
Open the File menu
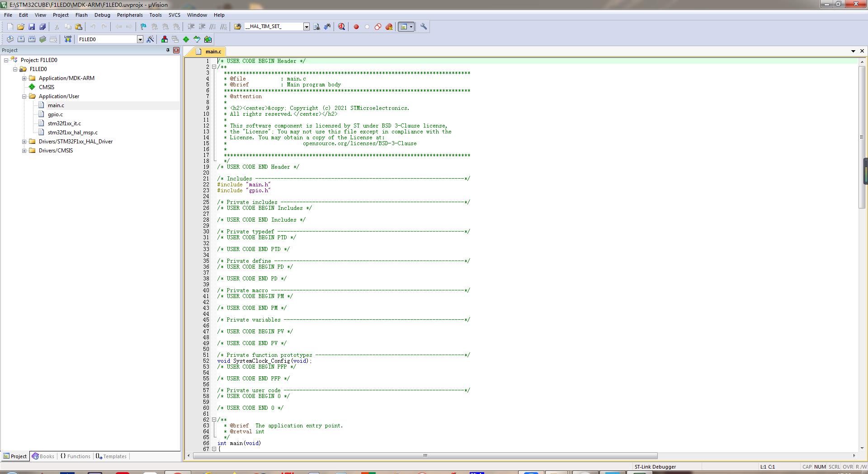pyautogui.click(x=8, y=15)
